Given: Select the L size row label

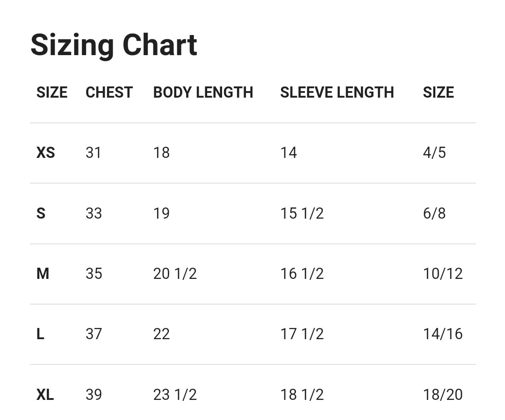Looking at the screenshot, I should 40,334.
